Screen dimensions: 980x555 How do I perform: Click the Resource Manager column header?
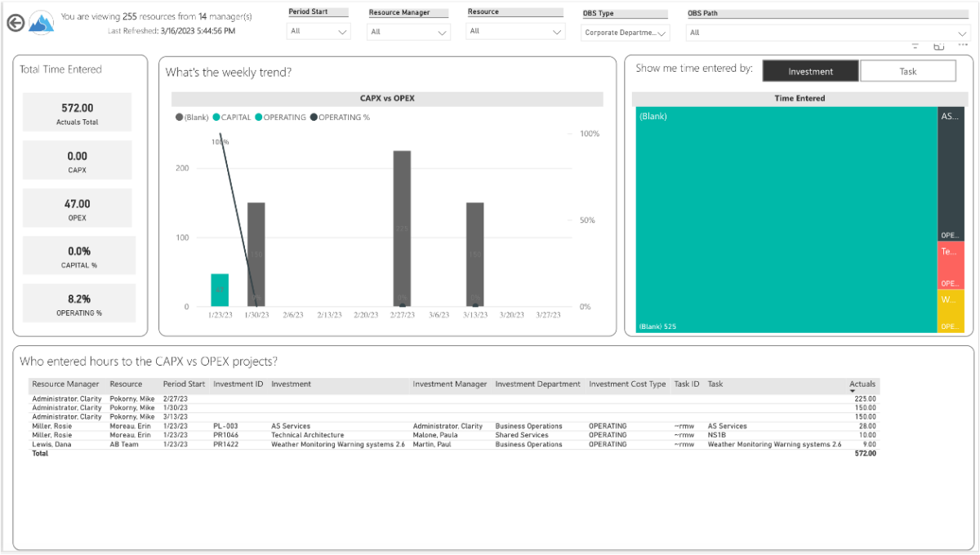click(x=65, y=384)
